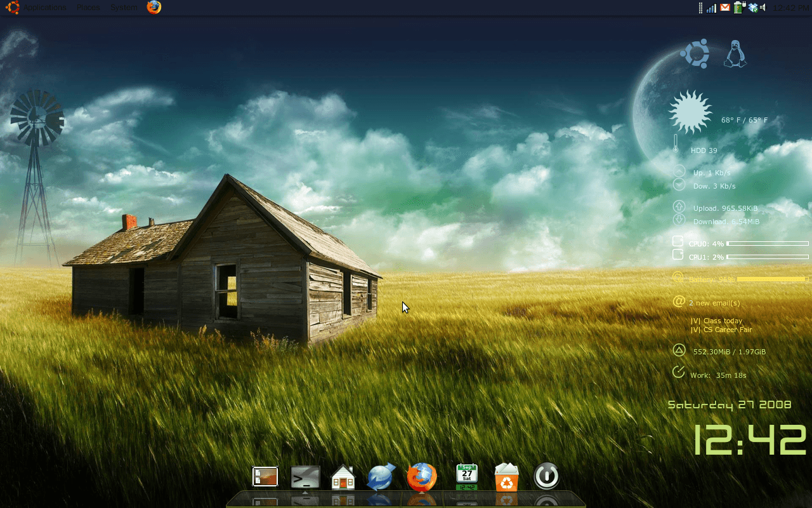Viewport: 812px width, 508px height.
Task: Open the Show Desktop dock icon
Action: coord(265,476)
